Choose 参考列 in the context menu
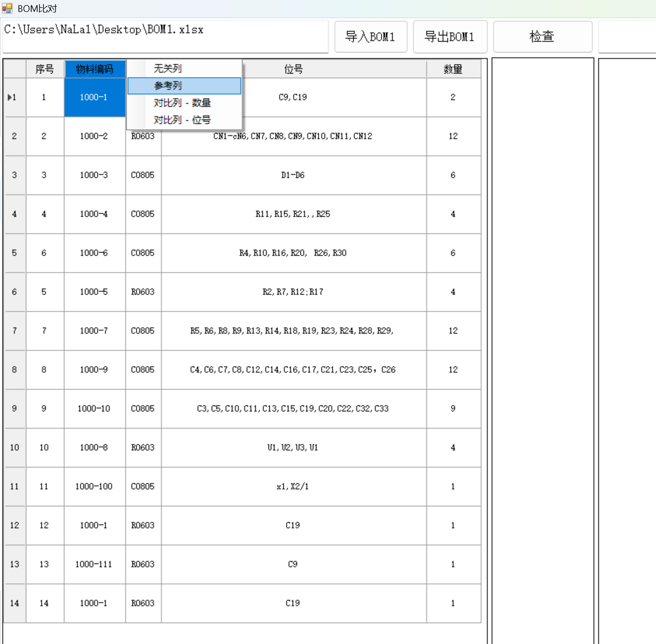This screenshot has height=644, width=656. click(185, 86)
